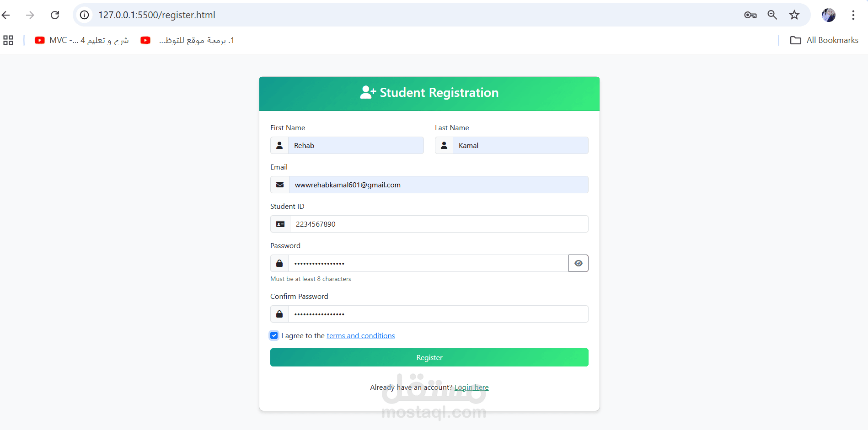Bookmark this page with the star
The width and height of the screenshot is (868, 430).
click(794, 15)
